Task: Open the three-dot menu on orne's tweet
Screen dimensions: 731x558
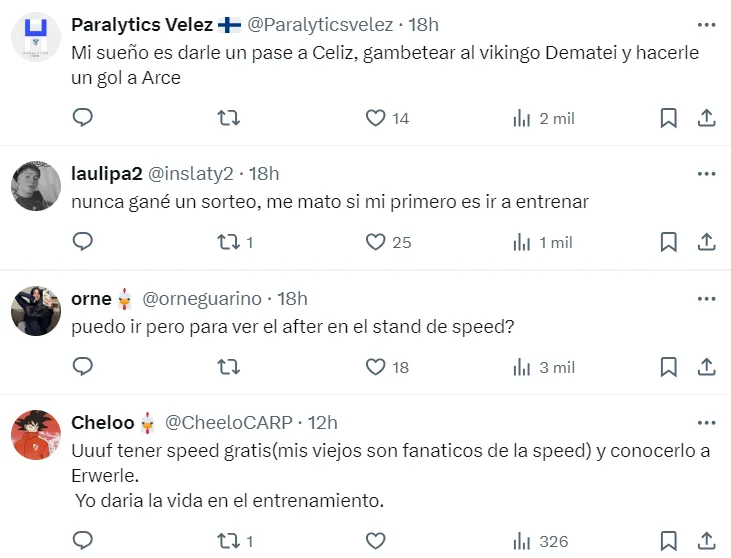Action: coord(706,297)
